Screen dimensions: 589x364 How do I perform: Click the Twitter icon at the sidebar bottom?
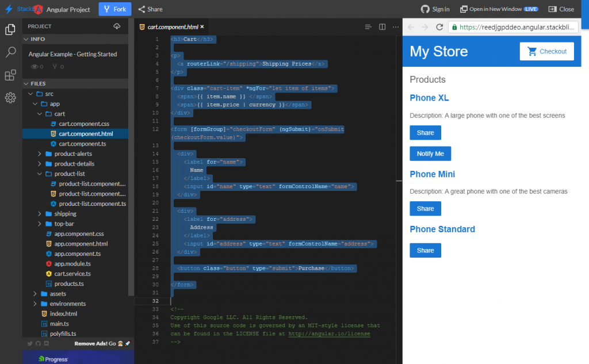[x=30, y=343]
